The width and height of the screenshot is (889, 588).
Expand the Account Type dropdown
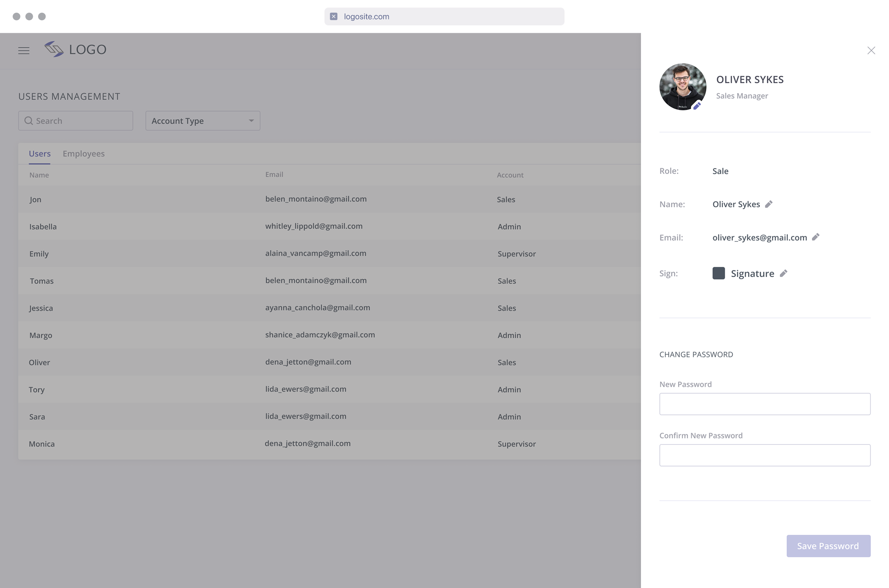click(x=202, y=121)
